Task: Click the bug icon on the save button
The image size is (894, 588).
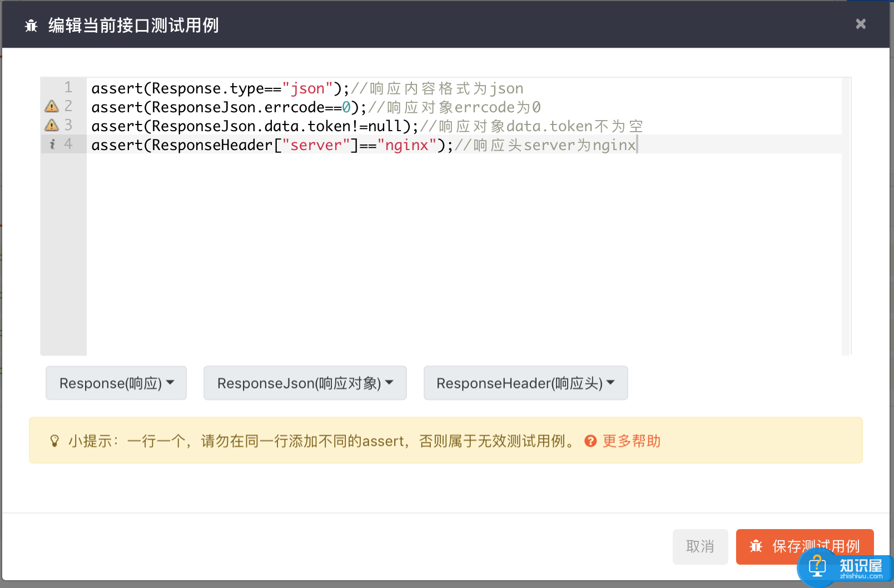Action: coord(756,546)
